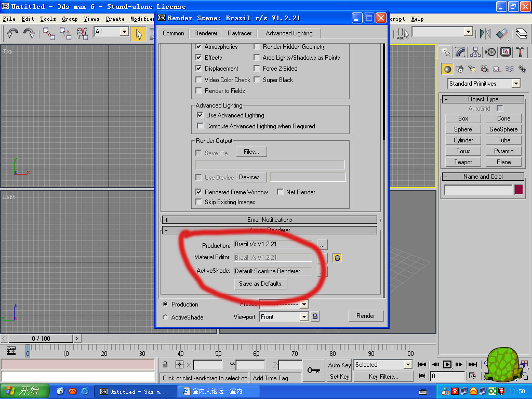Open the Preset dropdown

(x=304, y=304)
